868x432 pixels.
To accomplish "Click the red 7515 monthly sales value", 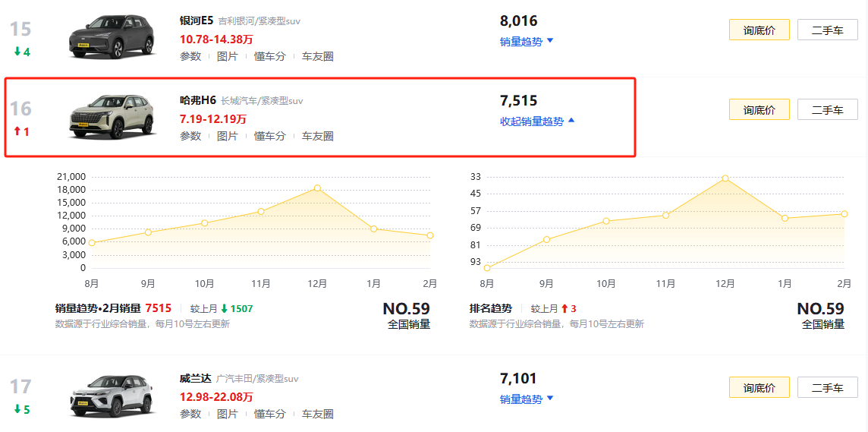I will coord(159,308).
